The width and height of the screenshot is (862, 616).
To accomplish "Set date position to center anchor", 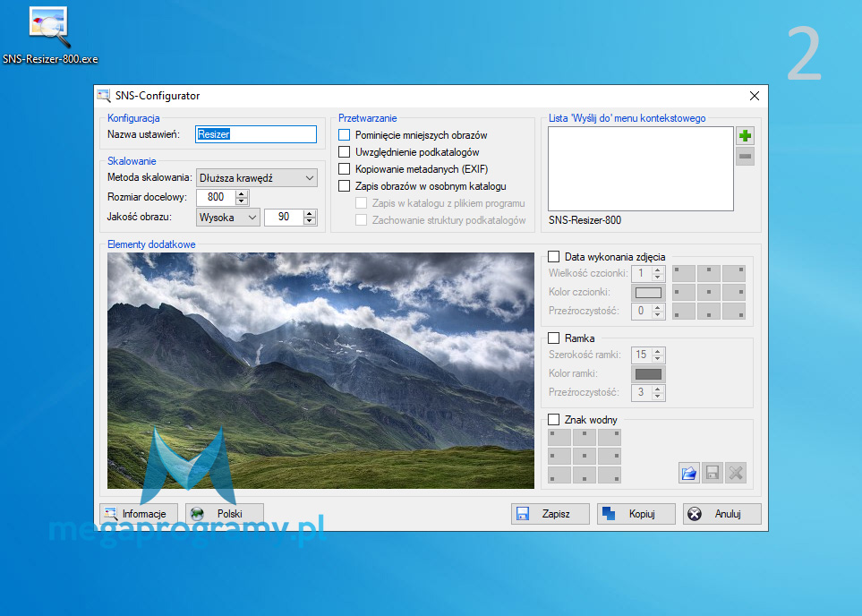I will (709, 292).
